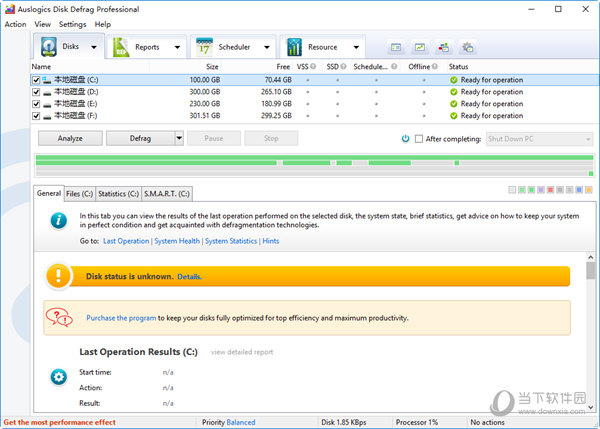Click the Offline column info icon
Screen dimensions: 600x429
coord(435,67)
